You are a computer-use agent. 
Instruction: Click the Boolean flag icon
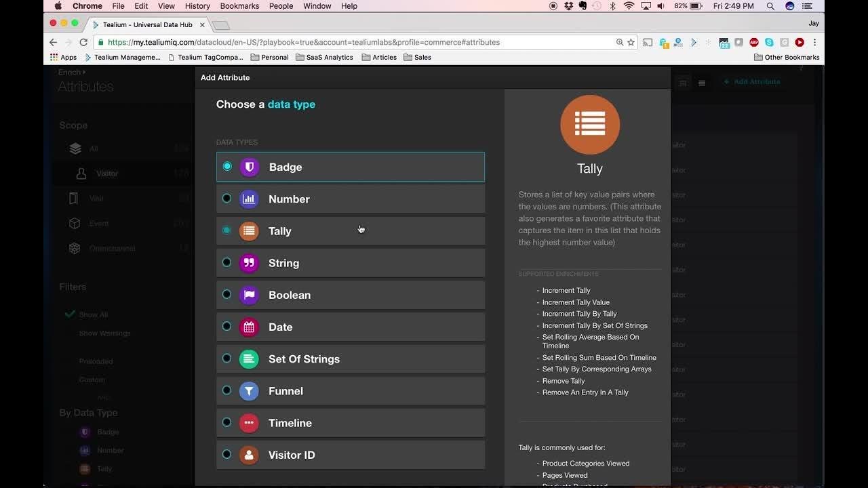coord(250,295)
